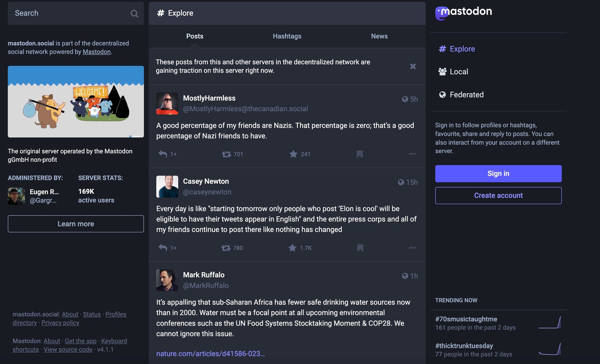The width and height of the screenshot is (600, 364).
Task: Bookmark Casey Newton's post
Action: 360,248
